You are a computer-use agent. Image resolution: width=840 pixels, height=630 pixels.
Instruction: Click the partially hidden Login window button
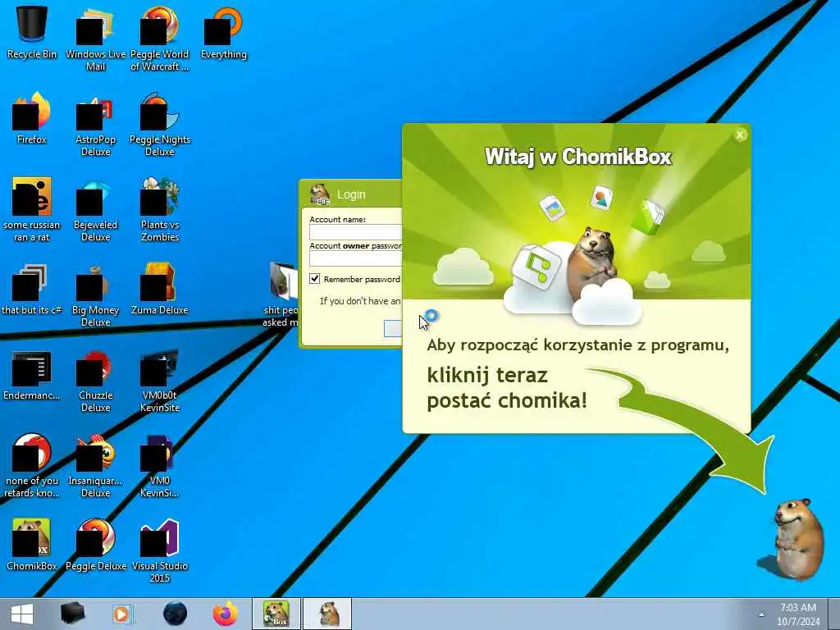(x=393, y=328)
